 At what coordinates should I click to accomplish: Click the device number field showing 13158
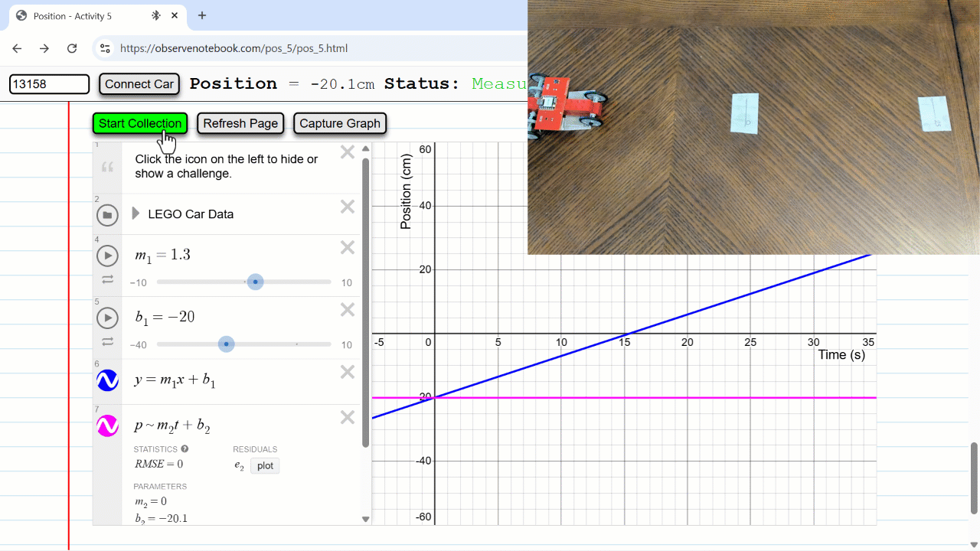(x=49, y=84)
